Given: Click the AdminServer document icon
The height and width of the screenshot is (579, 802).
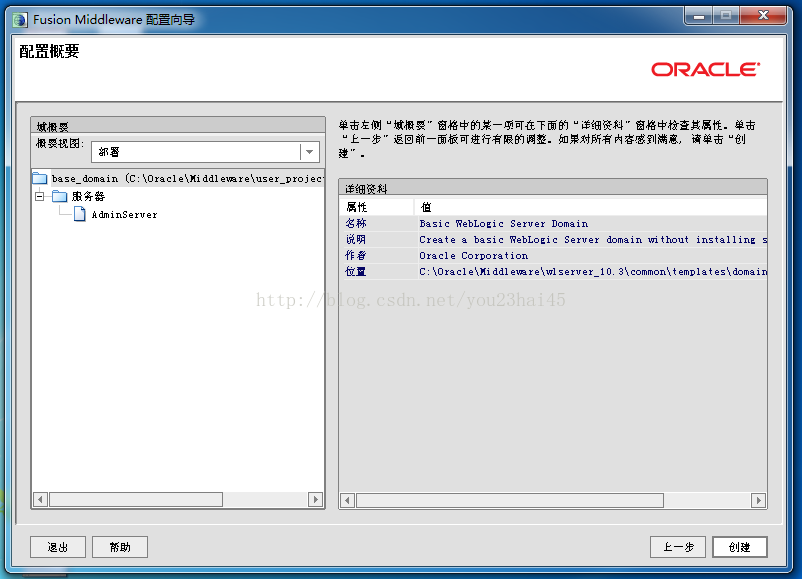Looking at the screenshot, I should pyautogui.click(x=80, y=214).
